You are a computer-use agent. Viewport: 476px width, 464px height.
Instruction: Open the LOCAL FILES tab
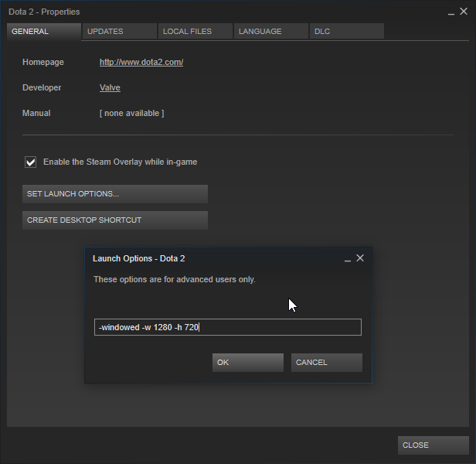(195, 31)
